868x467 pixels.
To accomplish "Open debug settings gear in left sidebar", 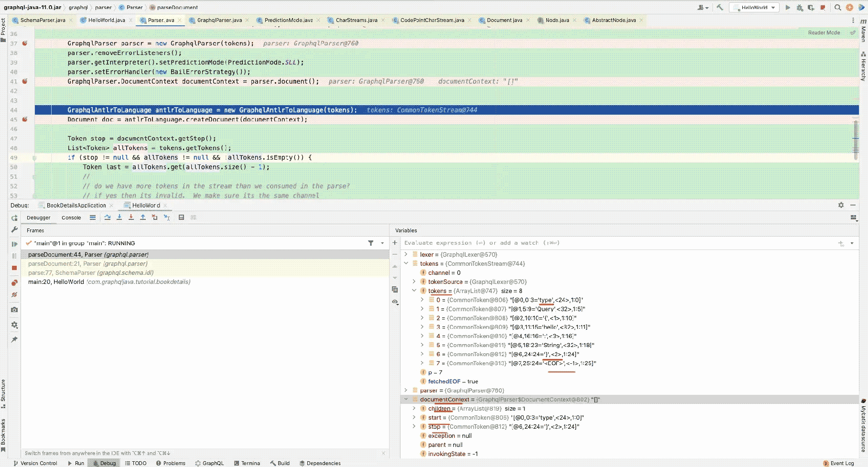I will tap(14, 325).
